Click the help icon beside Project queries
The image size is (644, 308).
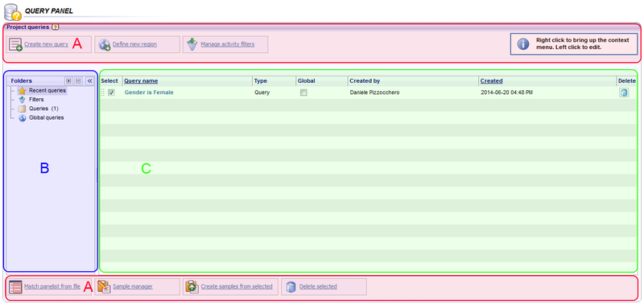56,27
